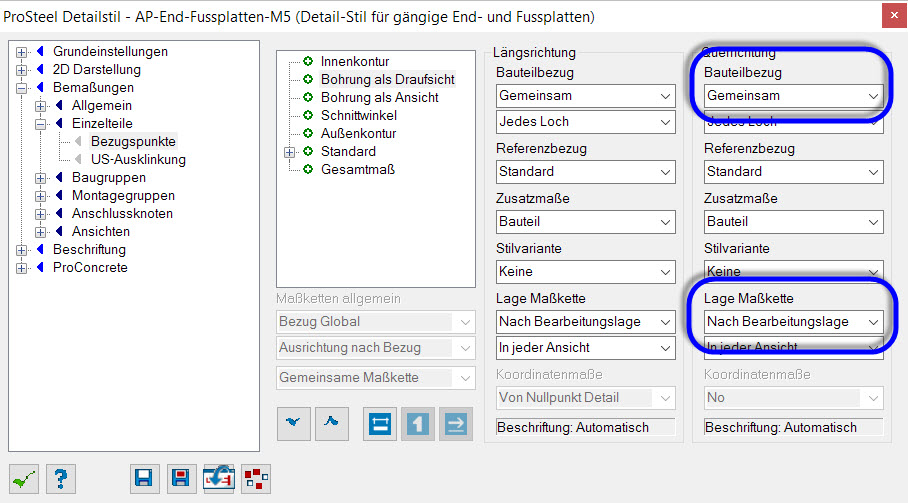The width and height of the screenshot is (908, 503).
Task: Select Bezugspunkte in the tree
Action: pyautogui.click(x=133, y=141)
